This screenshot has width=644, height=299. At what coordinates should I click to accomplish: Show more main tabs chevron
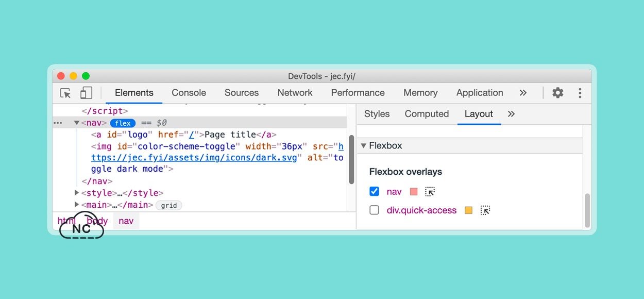point(523,93)
